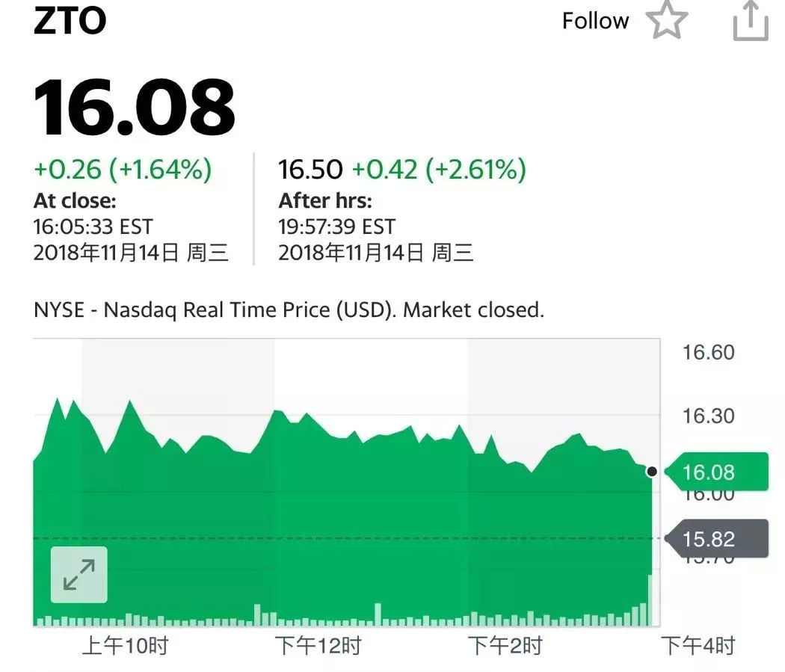785x672 pixels.
Task: Tap the share icon
Action: point(750,21)
